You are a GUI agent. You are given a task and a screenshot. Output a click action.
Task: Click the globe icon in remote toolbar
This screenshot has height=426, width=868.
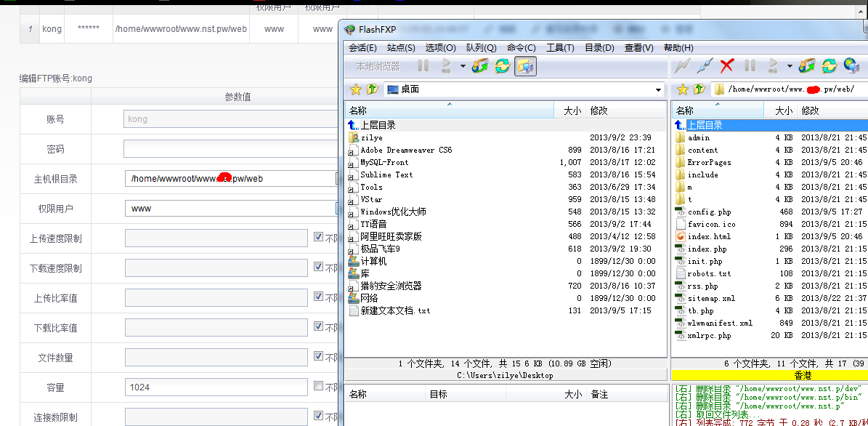click(851, 66)
